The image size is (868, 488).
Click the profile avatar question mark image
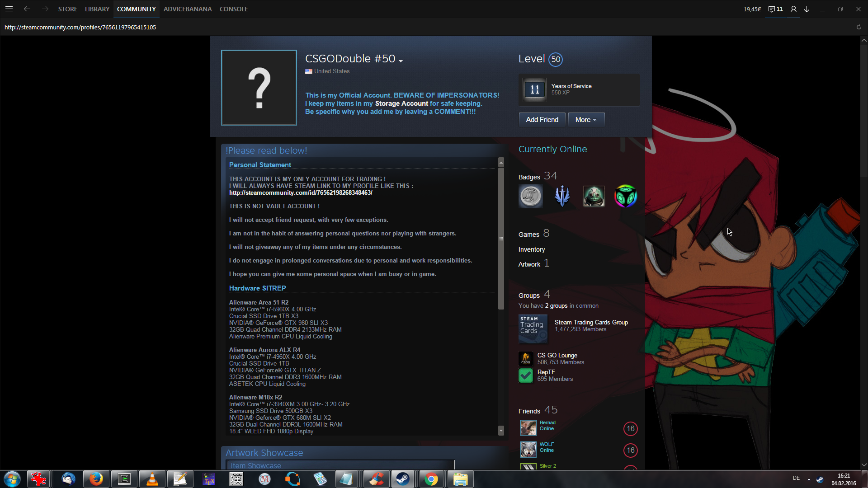(x=259, y=88)
